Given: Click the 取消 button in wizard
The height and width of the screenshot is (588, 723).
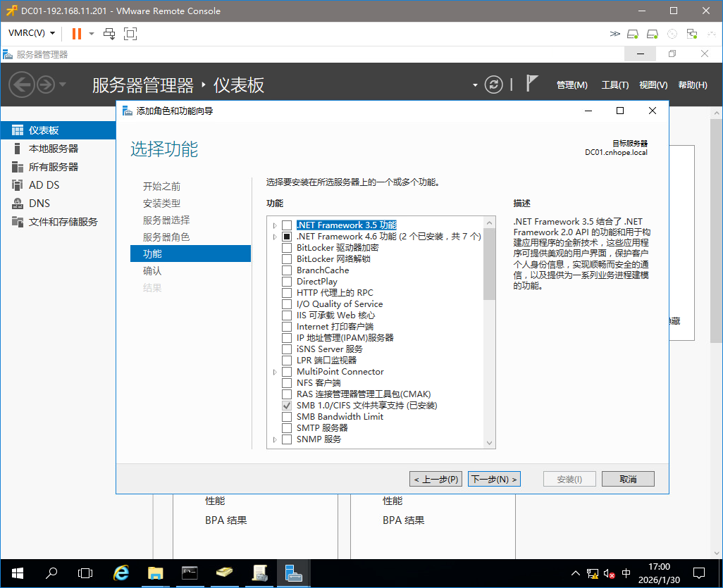Looking at the screenshot, I should pos(628,480).
